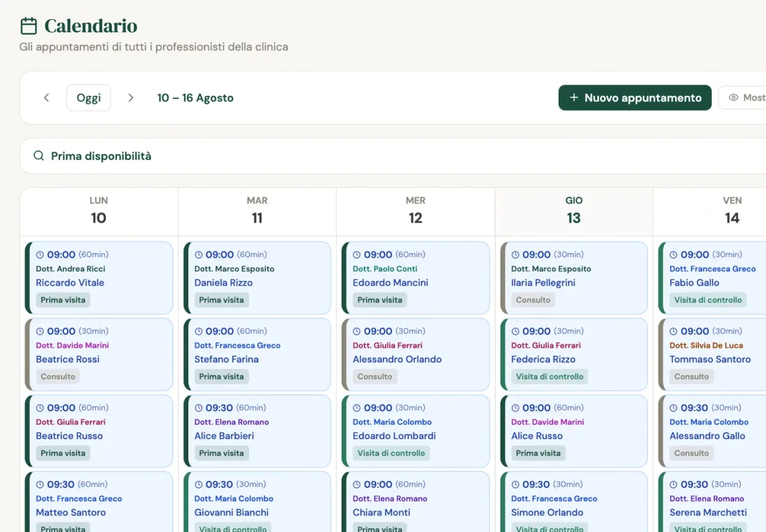The image size is (766, 532).
Task: Select the VEN 14 day header
Action: (710, 211)
